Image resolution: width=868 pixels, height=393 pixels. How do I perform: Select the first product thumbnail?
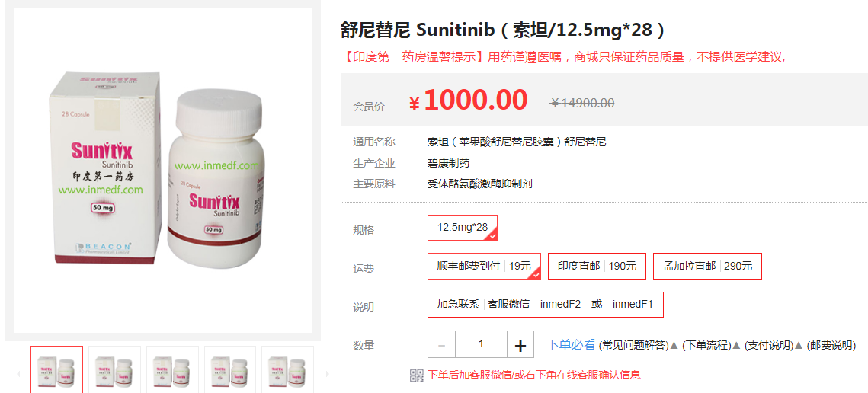pyautogui.click(x=56, y=369)
